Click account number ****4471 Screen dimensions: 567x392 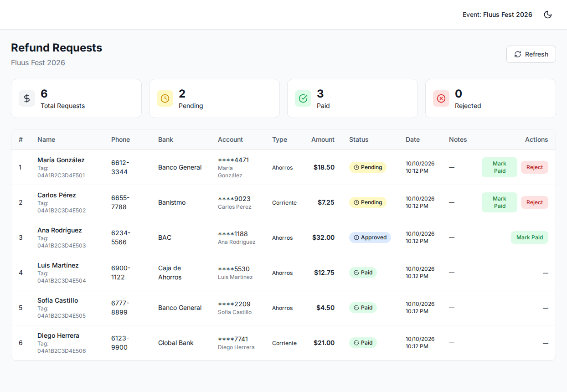(x=233, y=160)
